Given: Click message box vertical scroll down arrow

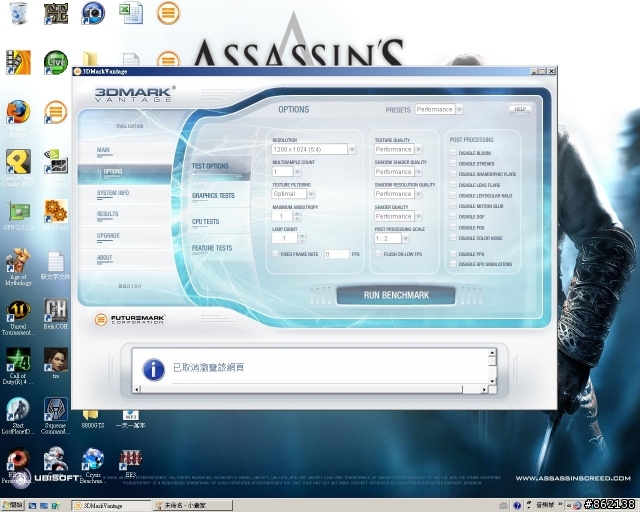Looking at the screenshot, I should click(492, 381).
